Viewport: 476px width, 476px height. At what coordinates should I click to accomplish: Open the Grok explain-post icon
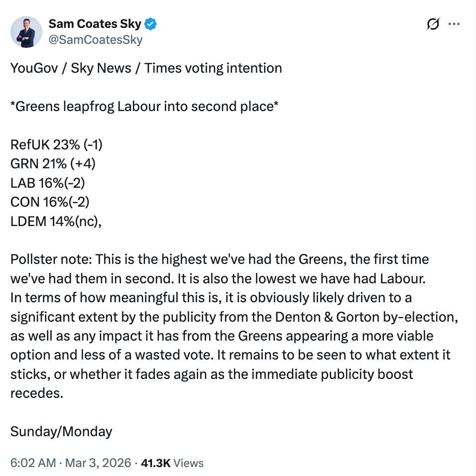click(433, 24)
